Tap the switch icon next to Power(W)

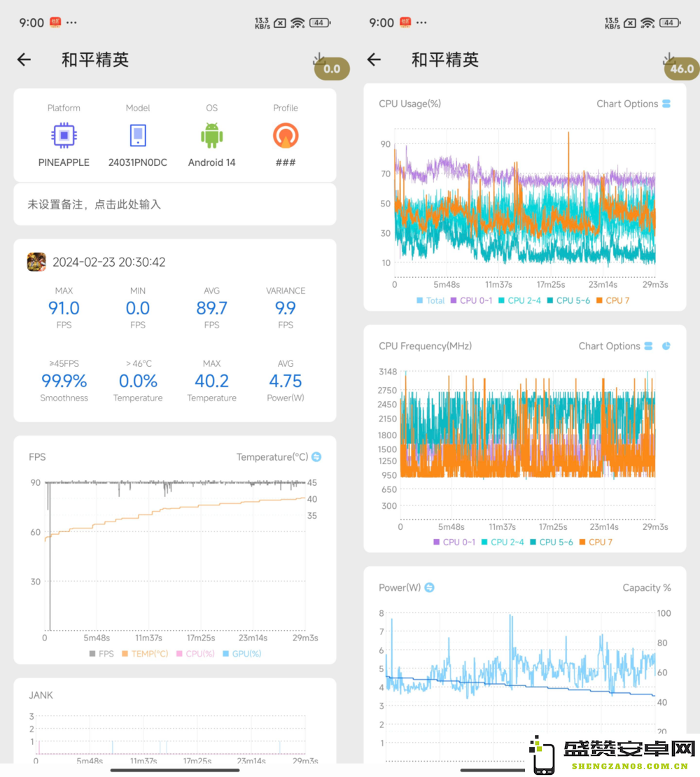click(430, 588)
